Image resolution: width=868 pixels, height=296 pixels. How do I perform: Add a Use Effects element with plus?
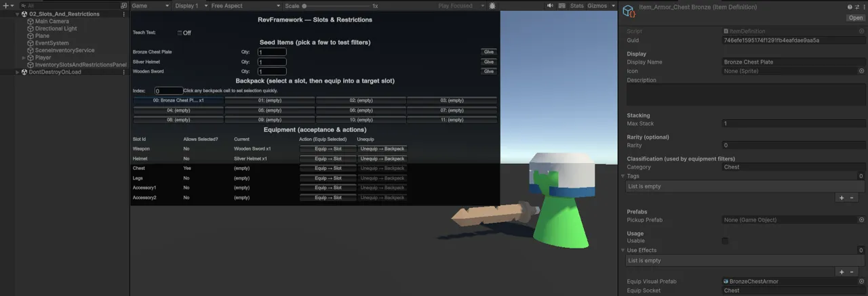point(842,272)
